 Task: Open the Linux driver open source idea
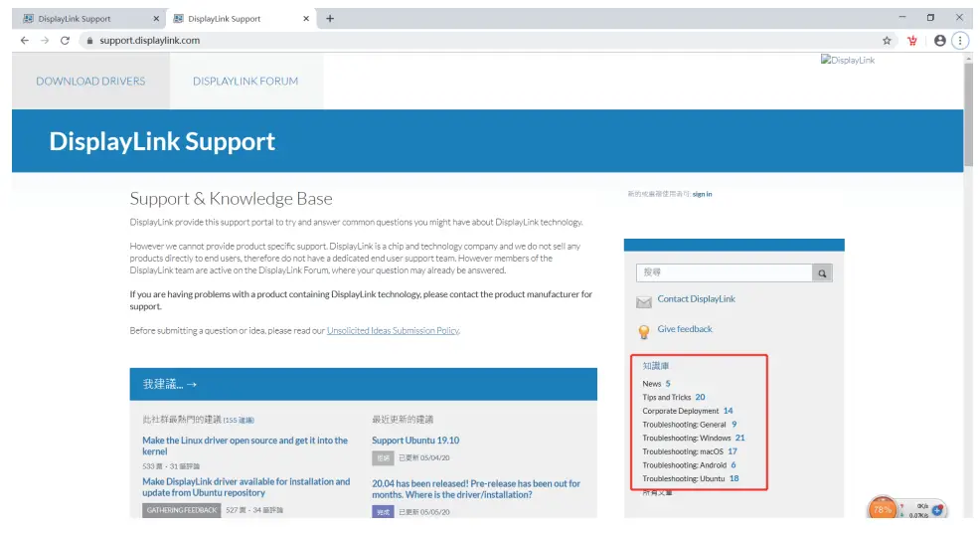pos(245,446)
